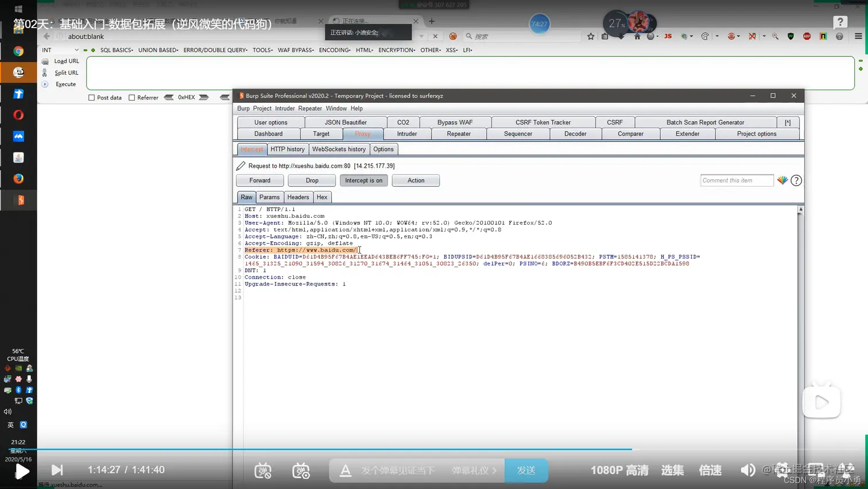Screen dimensions: 868x489
Task: Click the left arrow beside 0xHEX
Action: [x=169, y=98]
